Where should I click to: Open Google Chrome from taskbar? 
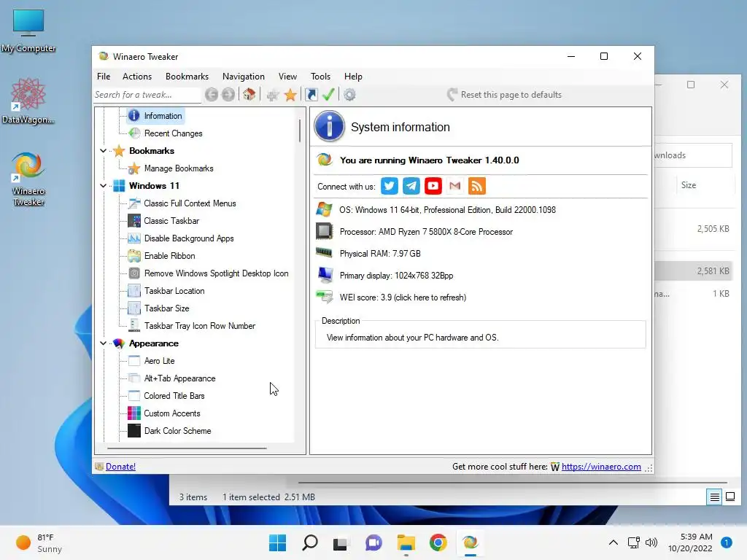tap(438, 542)
